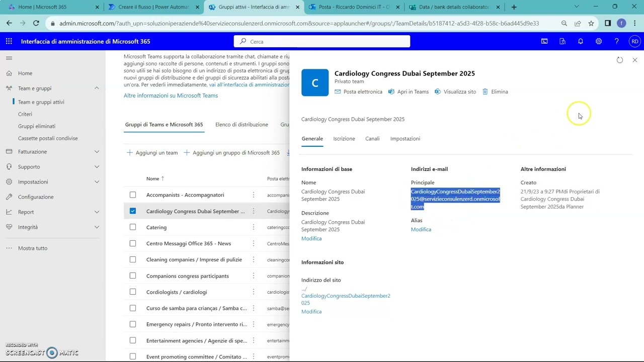Click Modifica under Indirizzo del sito
This screenshot has width=644, height=362.
(311, 312)
